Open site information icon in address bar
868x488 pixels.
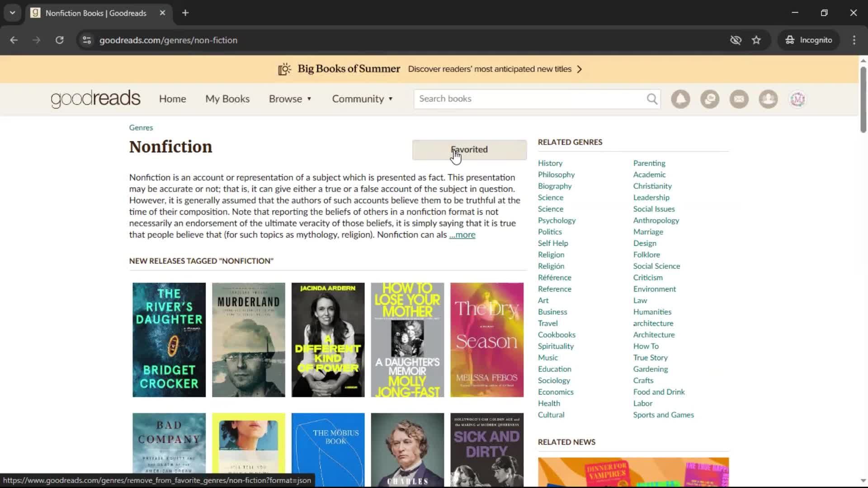87,40
